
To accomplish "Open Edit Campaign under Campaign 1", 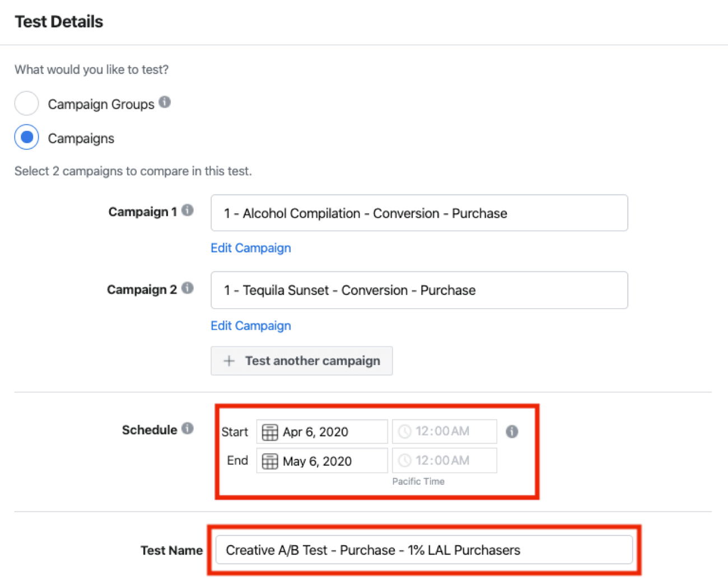I will [250, 248].
